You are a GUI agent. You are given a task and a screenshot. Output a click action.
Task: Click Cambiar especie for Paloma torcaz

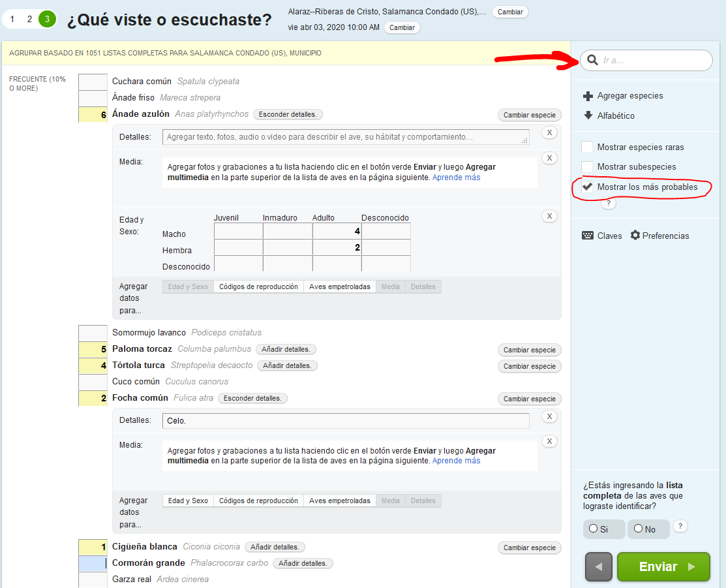point(529,350)
